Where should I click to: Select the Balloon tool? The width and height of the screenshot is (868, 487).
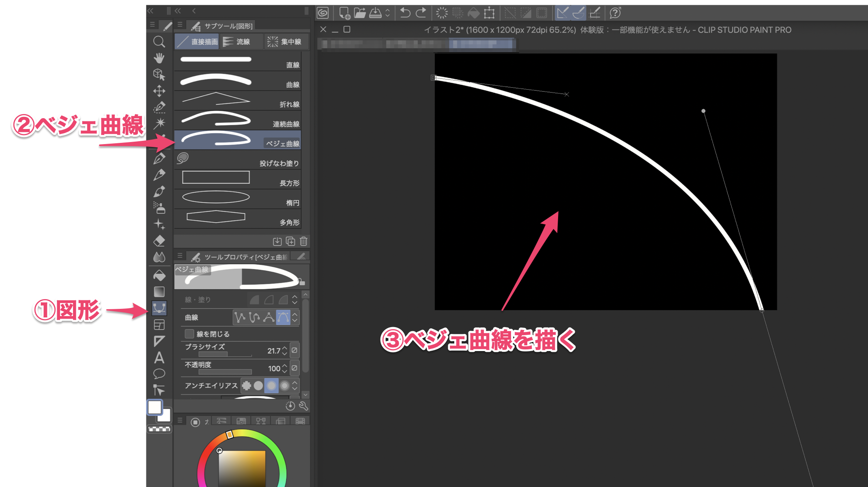pyautogui.click(x=159, y=374)
